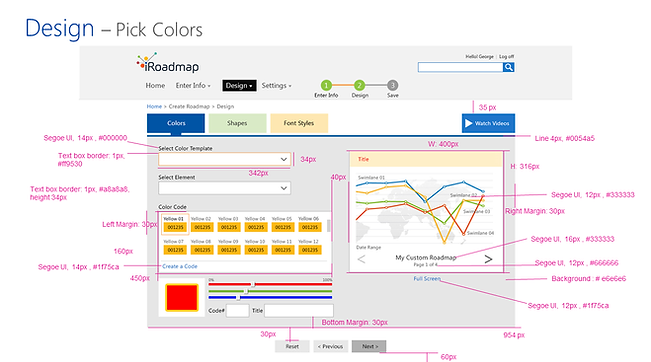Screen dimensions: 651x362
Task: Click the large red color preview
Action: [x=182, y=297]
